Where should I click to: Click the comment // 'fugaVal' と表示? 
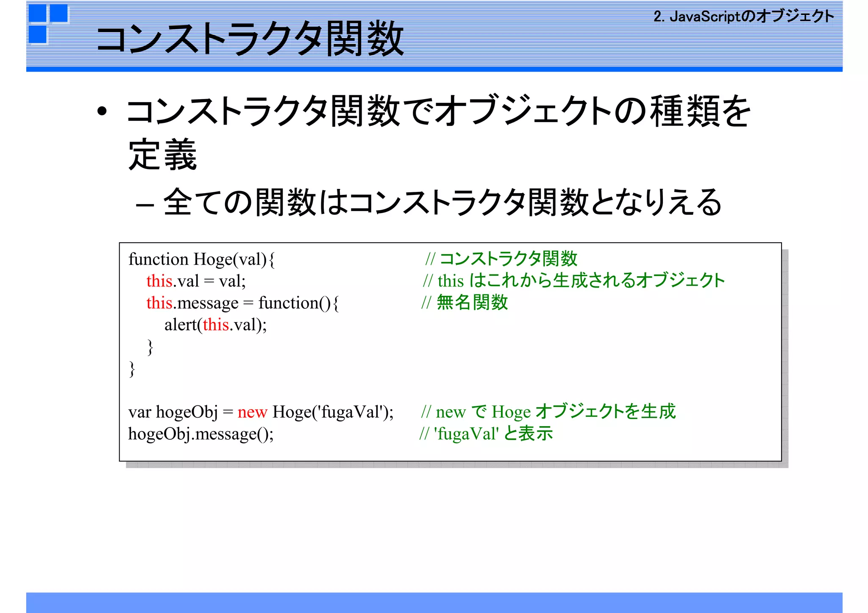tap(486, 434)
